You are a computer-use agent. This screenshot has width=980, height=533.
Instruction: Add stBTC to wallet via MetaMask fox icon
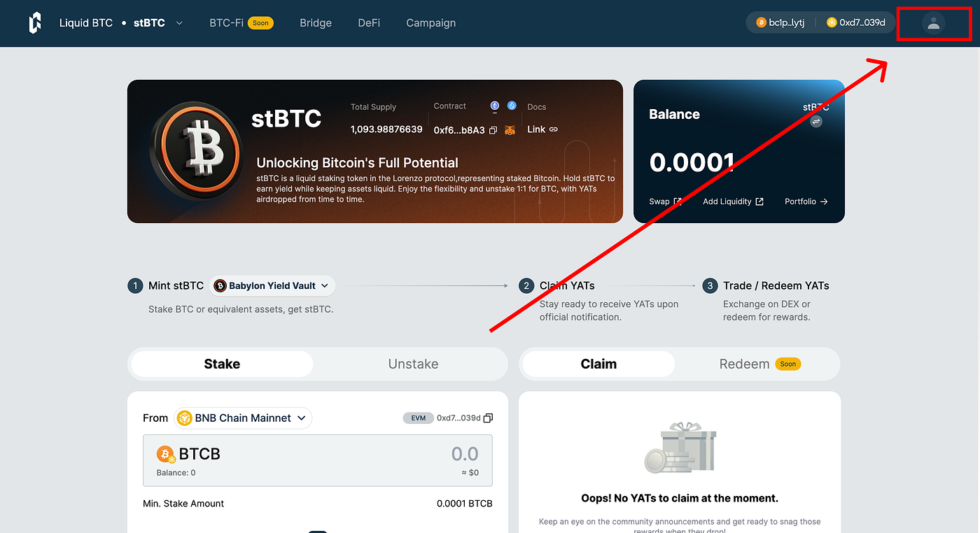pyautogui.click(x=510, y=130)
